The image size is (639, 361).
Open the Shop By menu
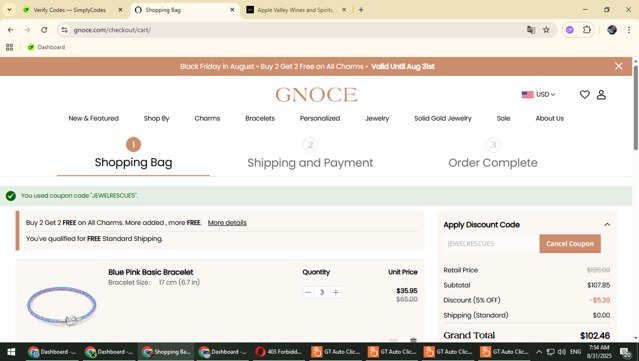tap(156, 119)
